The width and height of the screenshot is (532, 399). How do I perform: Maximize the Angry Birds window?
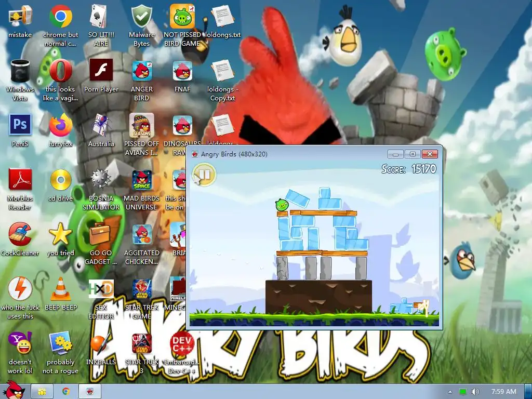click(x=413, y=154)
